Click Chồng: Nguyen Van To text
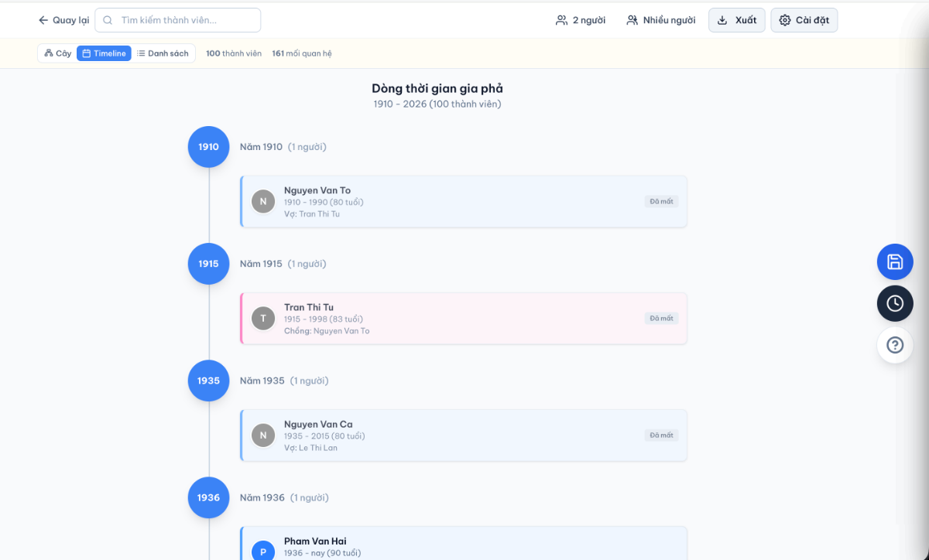The width and height of the screenshot is (929, 560). [327, 331]
